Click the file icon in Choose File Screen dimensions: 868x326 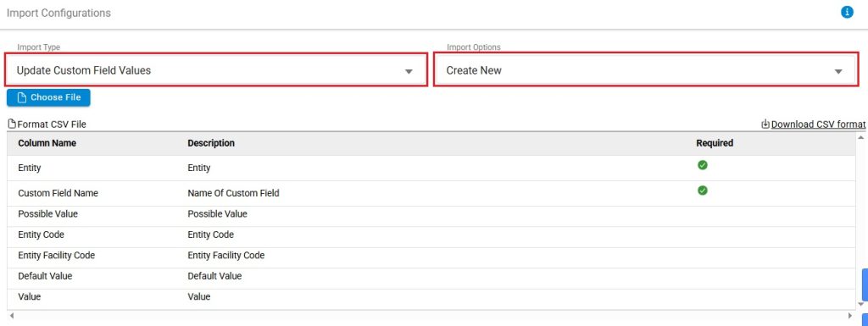point(22,98)
